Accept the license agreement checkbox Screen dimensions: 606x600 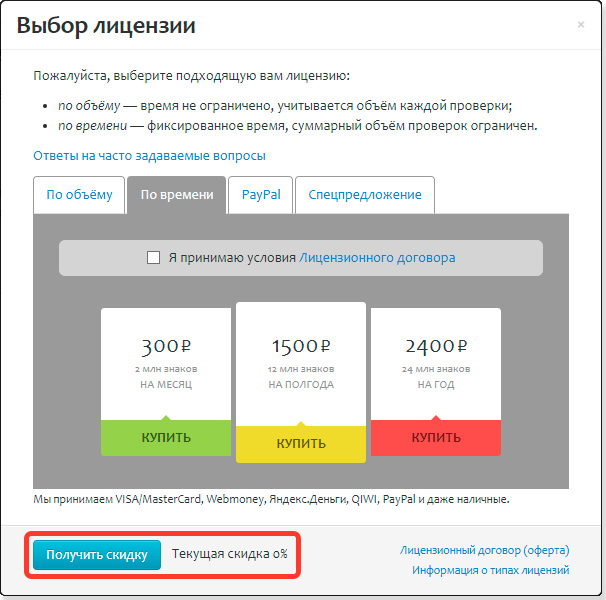[153, 257]
